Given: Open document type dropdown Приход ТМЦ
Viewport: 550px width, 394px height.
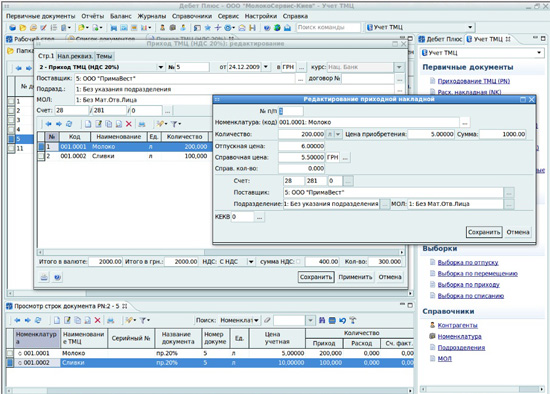Looking at the screenshot, I should (x=161, y=67).
